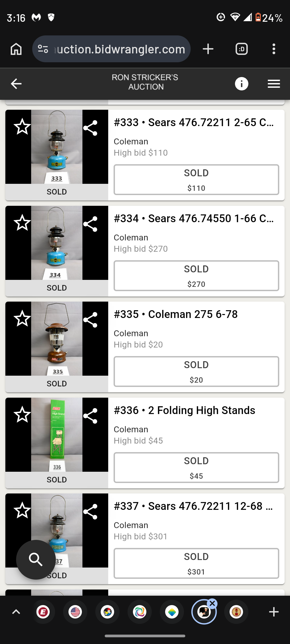
Task: Tap the back arrow in auction header
Action: [x=16, y=84]
